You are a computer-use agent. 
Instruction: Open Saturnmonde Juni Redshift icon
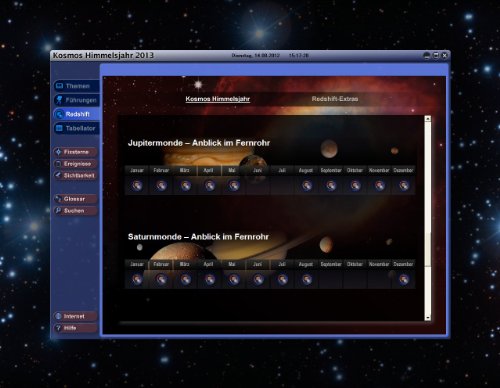tap(258, 279)
